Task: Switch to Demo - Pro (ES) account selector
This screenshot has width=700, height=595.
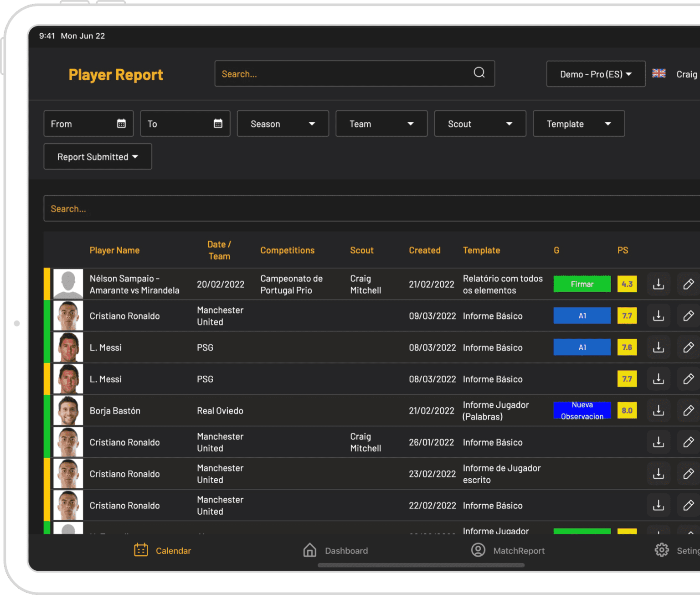Action: tap(596, 73)
